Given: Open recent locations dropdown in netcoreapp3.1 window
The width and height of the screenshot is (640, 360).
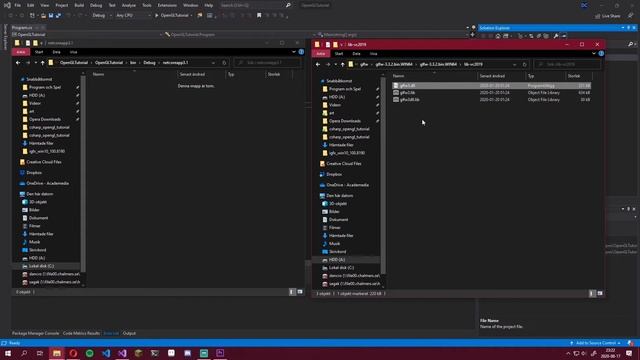Looking at the screenshot, I should [36, 63].
